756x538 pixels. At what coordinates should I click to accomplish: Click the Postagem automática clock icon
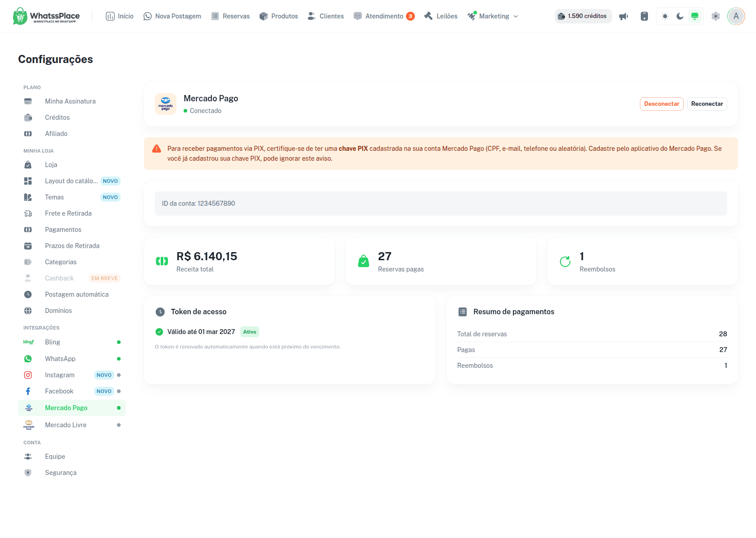(28, 294)
